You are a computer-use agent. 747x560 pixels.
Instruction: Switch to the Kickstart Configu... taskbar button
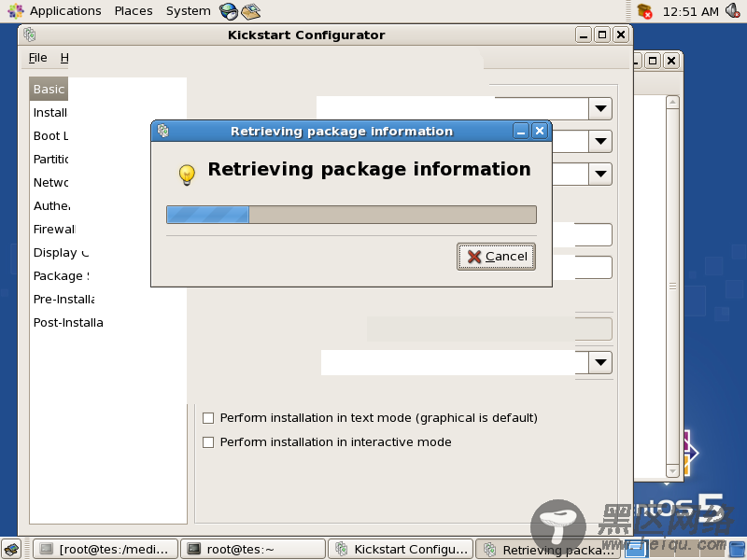click(401, 550)
